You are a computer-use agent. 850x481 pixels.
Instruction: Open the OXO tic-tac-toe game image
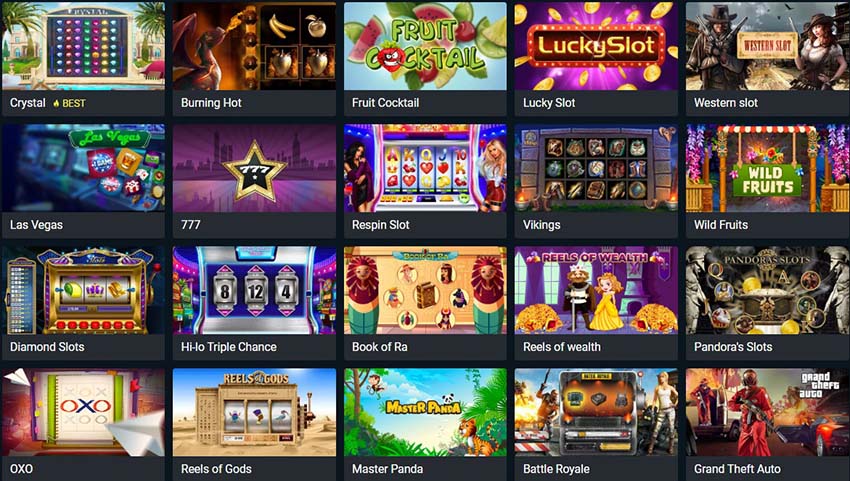[83, 412]
